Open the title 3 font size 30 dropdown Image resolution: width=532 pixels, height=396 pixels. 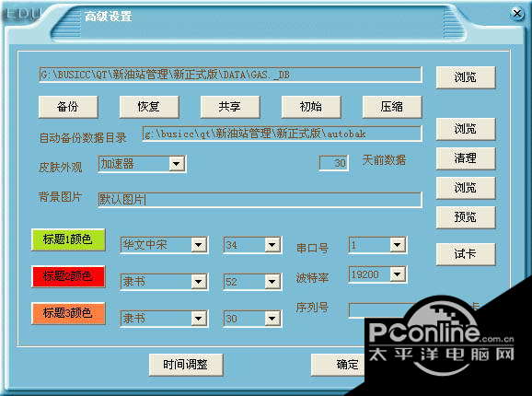272,319
